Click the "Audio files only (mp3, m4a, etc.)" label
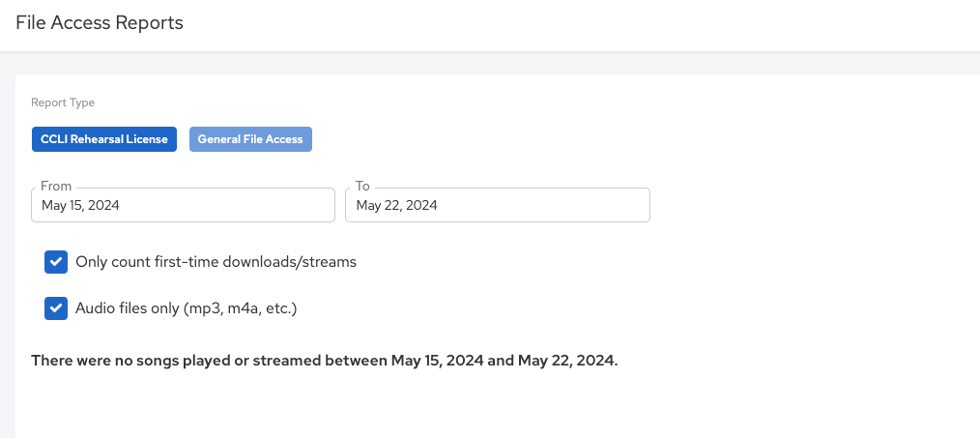 pyautogui.click(x=186, y=308)
